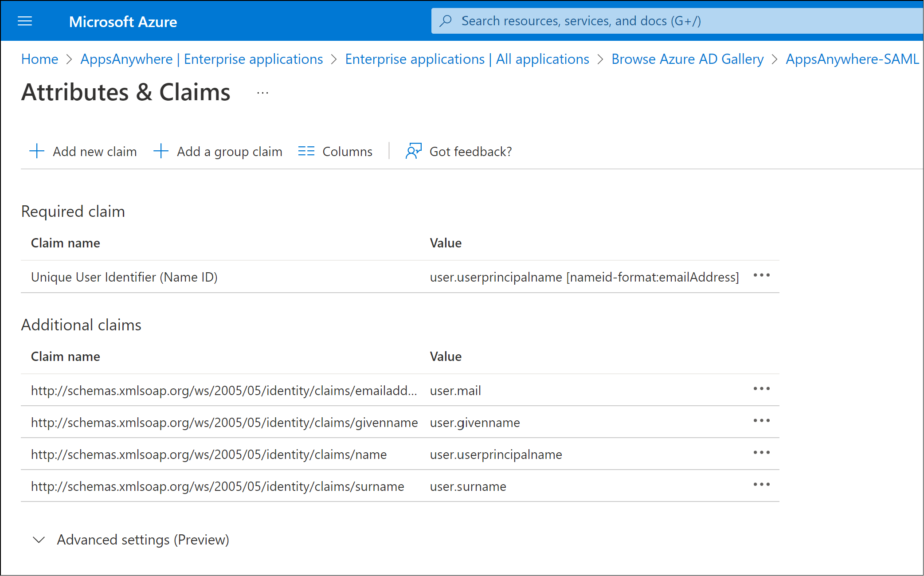
Task: Open the Columns settings icon
Action: click(x=306, y=151)
